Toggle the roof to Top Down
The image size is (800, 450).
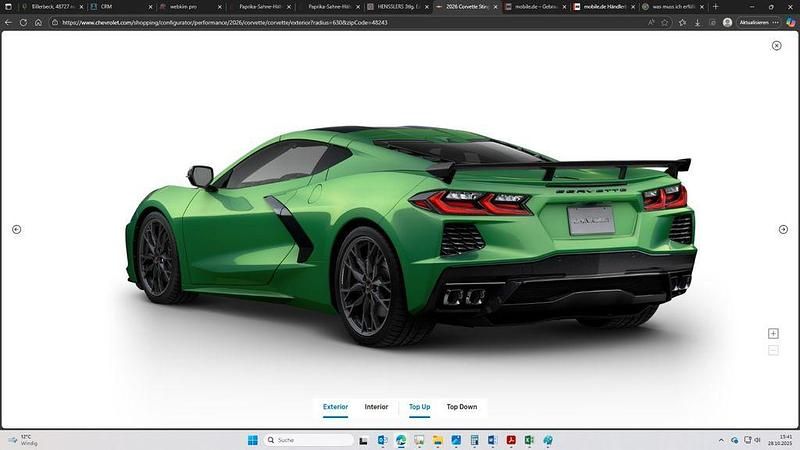click(x=461, y=407)
